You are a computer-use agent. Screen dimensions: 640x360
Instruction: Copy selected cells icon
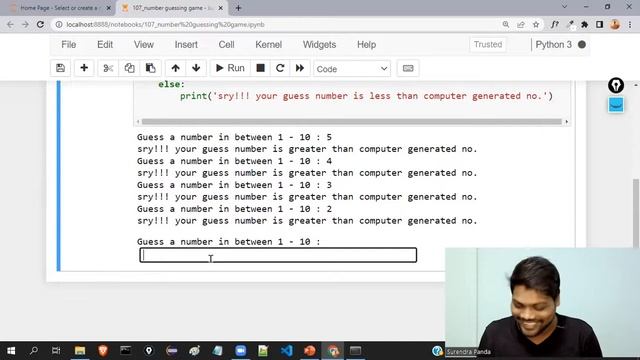129,68
